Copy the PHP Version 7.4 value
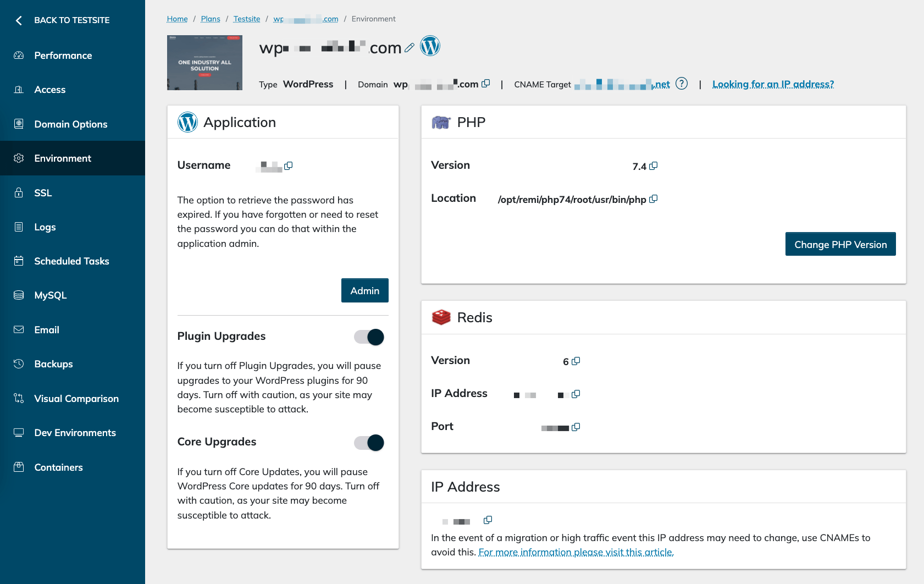Screen dimensions: 924x584 (653, 166)
